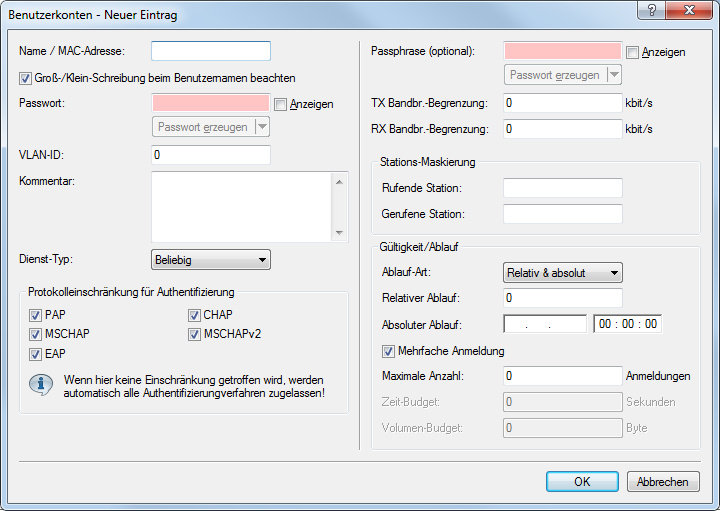Uncheck the PAP protocol checkbox
Image resolution: width=720 pixels, height=511 pixels.
(x=36, y=315)
